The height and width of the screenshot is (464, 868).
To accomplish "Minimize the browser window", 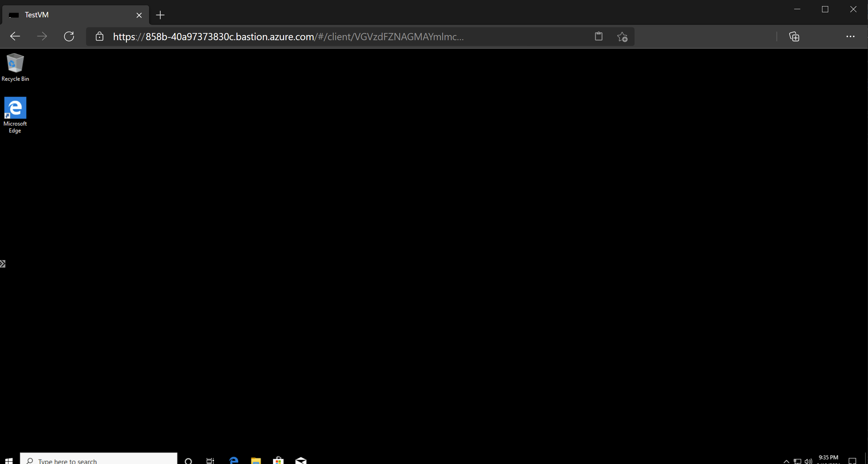I will 797,9.
